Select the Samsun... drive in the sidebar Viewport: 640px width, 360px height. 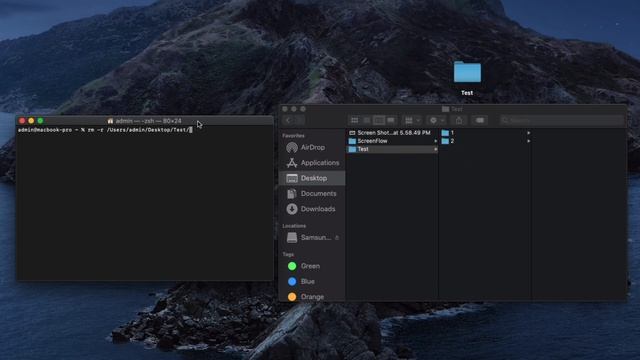[x=312, y=238]
